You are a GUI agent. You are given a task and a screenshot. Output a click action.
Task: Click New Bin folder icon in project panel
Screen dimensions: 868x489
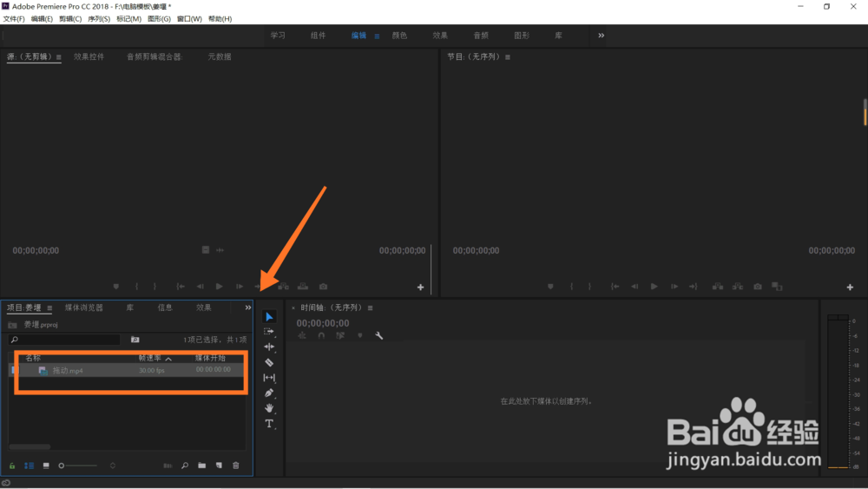click(202, 466)
